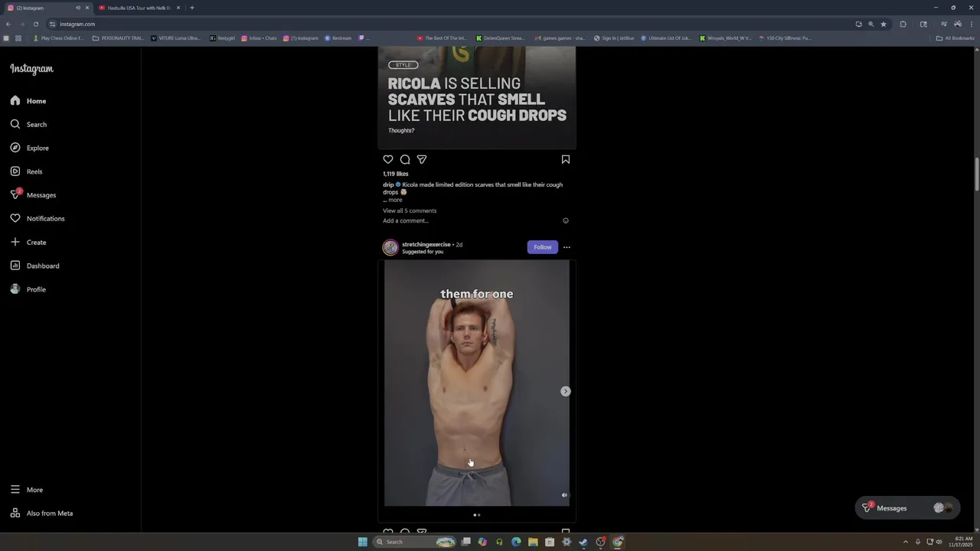Image resolution: width=980 pixels, height=551 pixels.
Task: Open your Profile from the sidebar
Action: coord(28,289)
